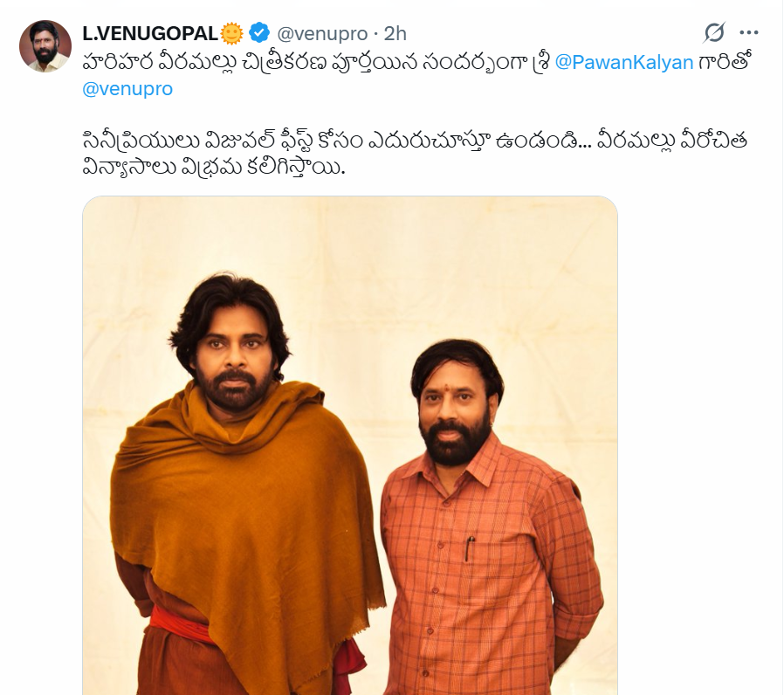
Task: Open the @venupro mention in the tweet body
Action: pyautogui.click(x=127, y=89)
